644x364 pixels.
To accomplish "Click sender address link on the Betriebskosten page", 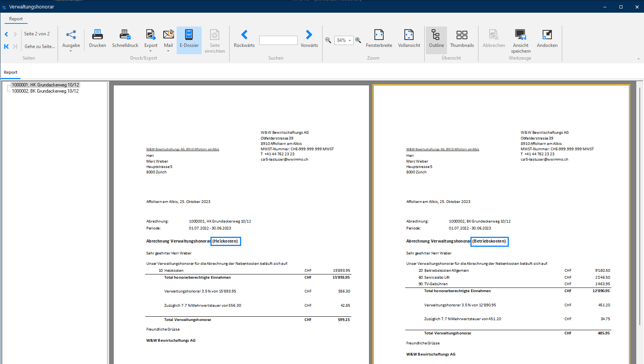I will [443, 149].
